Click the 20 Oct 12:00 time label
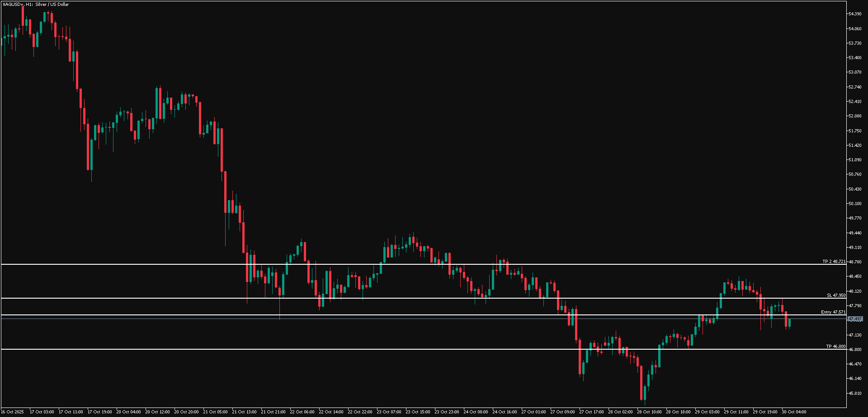This screenshot has width=868, height=417. 157,412
